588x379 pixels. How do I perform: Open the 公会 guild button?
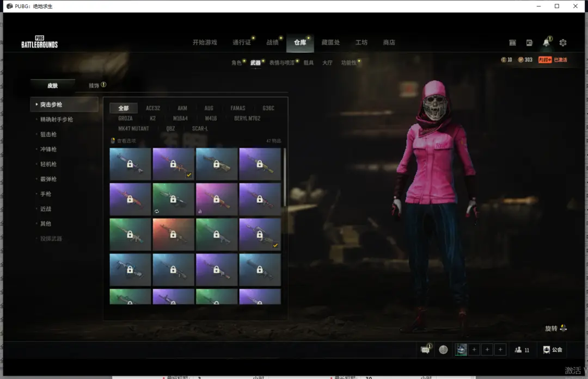point(553,350)
